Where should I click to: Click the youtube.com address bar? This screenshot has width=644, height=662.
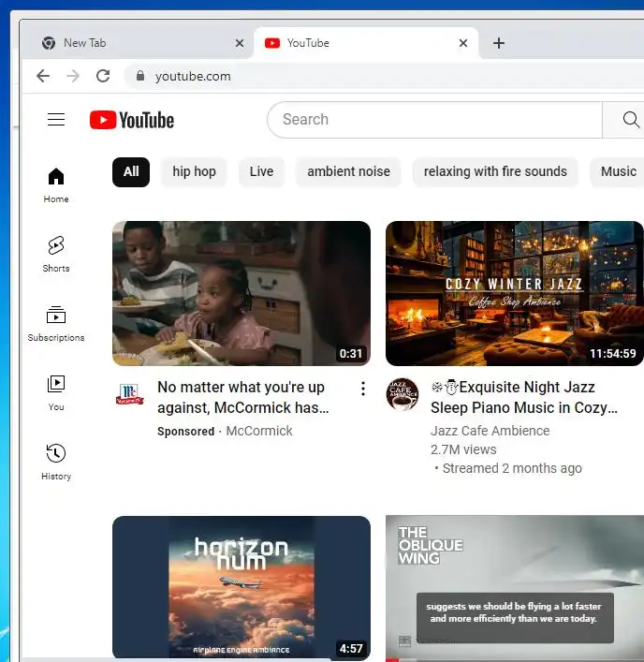(384, 76)
